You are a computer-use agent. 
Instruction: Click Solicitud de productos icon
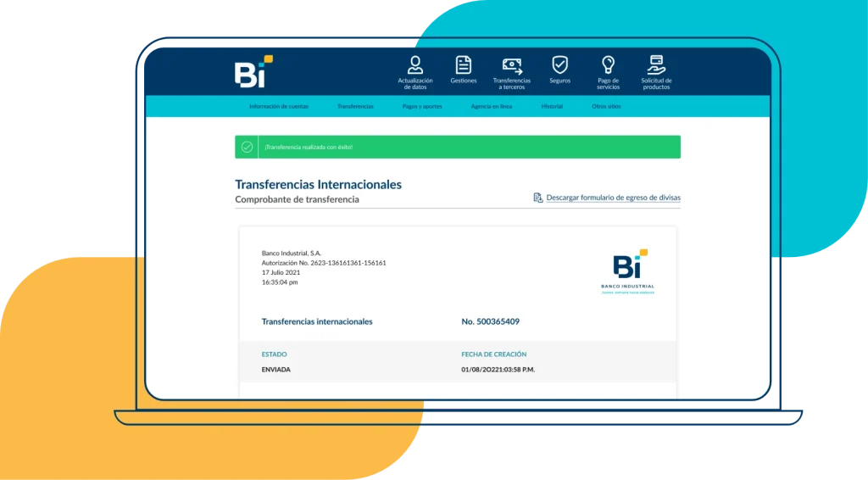coord(656,64)
